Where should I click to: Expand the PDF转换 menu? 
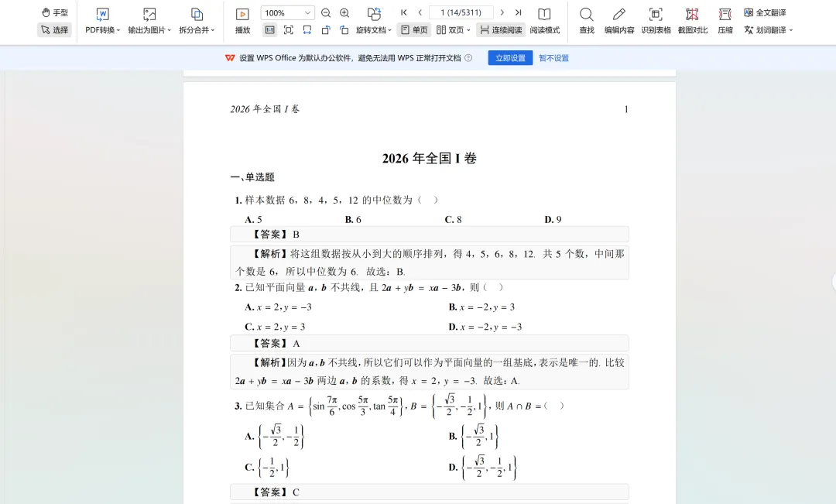pos(118,30)
